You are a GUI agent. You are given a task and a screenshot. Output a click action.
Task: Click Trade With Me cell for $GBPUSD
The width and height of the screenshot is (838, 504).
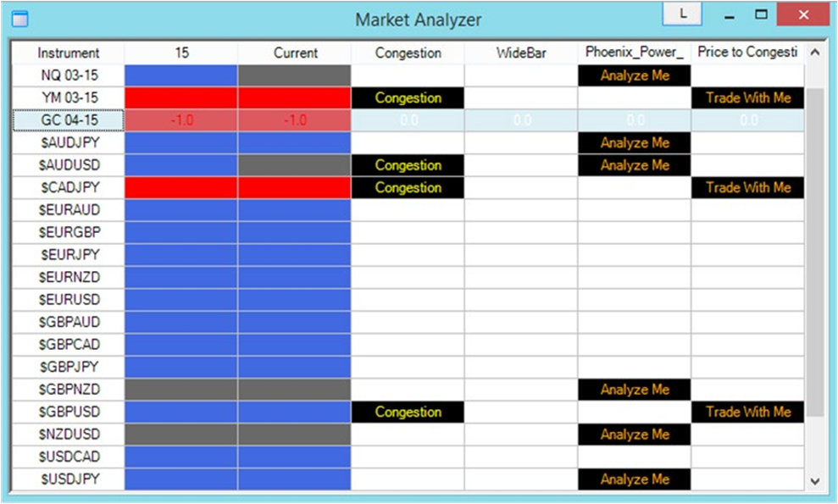point(747,412)
